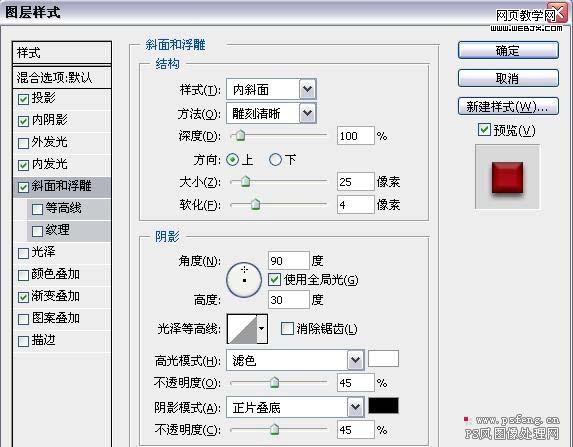Open the 投影 settings row label

tap(43, 98)
